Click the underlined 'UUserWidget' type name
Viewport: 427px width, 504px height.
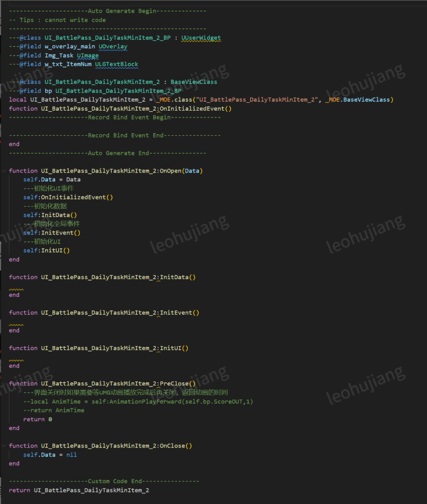click(201, 38)
